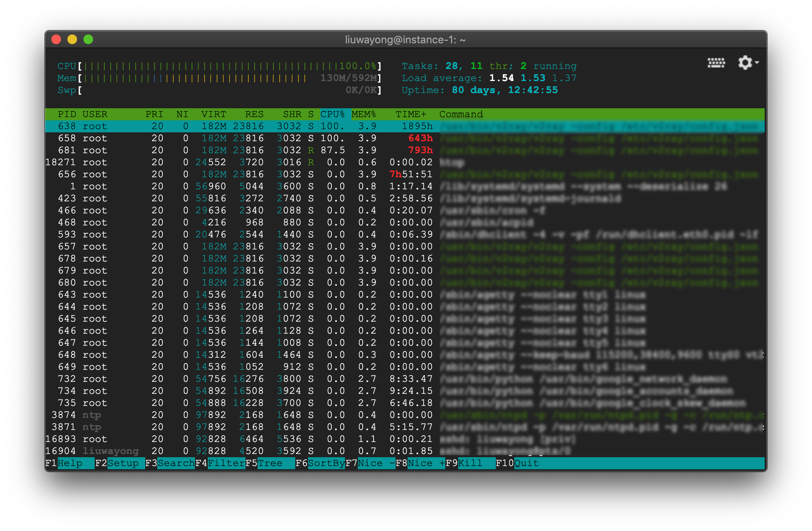Click F8 Nice plus button
Viewport: 812px width, 531px height.
tap(420, 463)
